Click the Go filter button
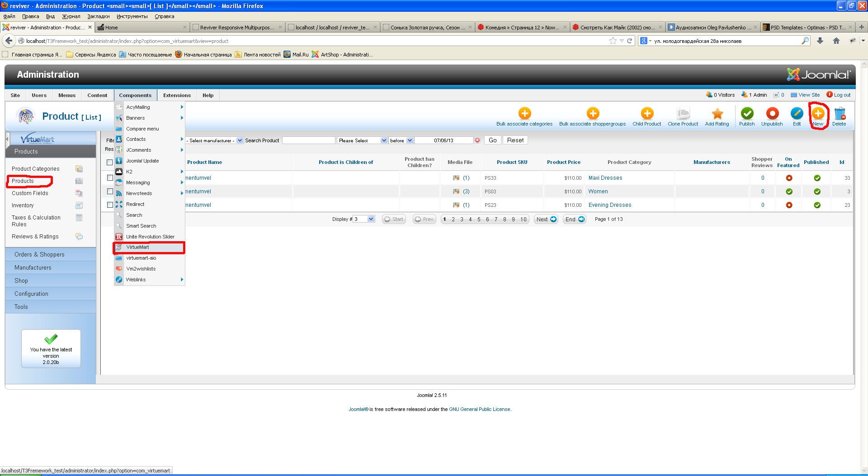This screenshot has width=868, height=476. click(492, 140)
